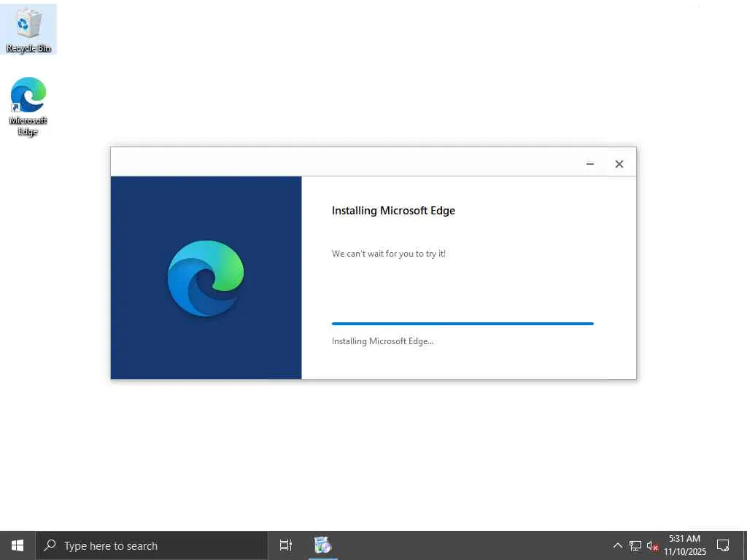Show hidden system tray icons
The width and height of the screenshot is (747, 560).
pos(617,545)
